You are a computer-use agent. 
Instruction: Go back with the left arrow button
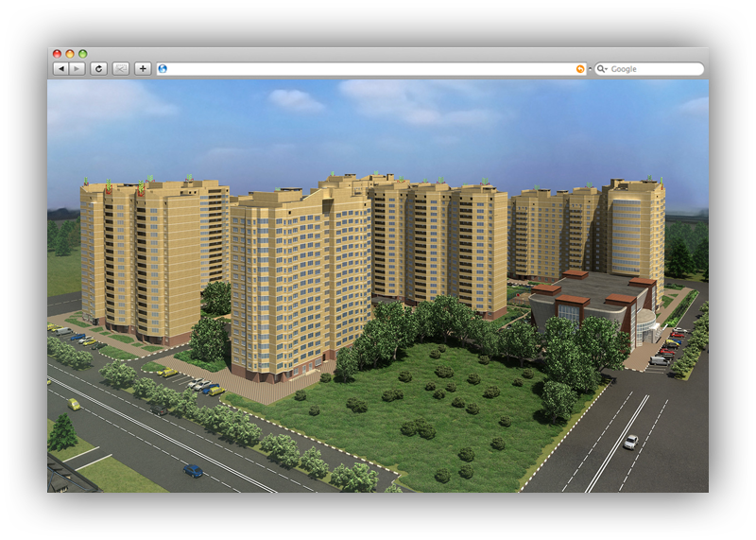tap(60, 69)
